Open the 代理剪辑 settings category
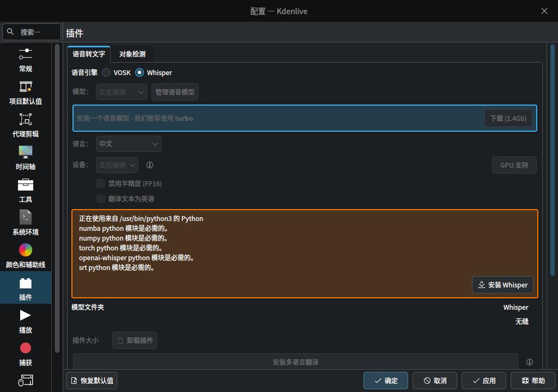Image resolution: width=558 pixels, height=392 pixels. [26, 126]
